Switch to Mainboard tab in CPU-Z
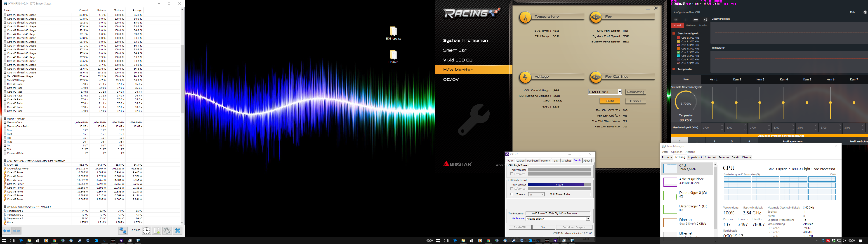The height and width of the screenshot is (244, 868). tap(533, 161)
